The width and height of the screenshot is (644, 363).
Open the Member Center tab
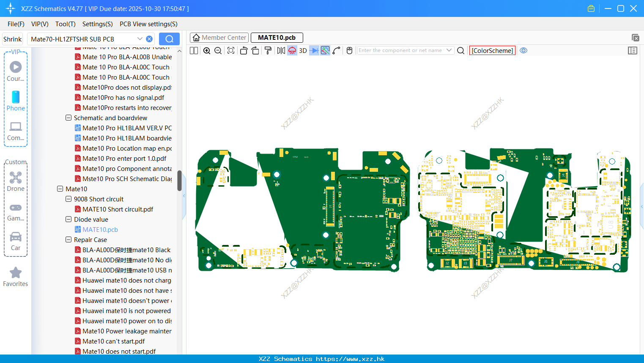click(219, 38)
